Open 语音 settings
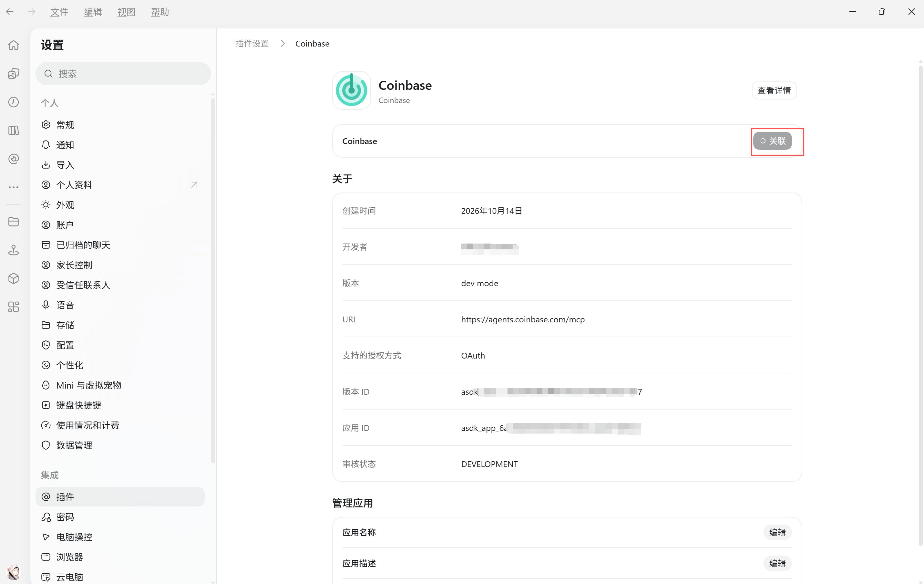 pyautogui.click(x=120, y=305)
